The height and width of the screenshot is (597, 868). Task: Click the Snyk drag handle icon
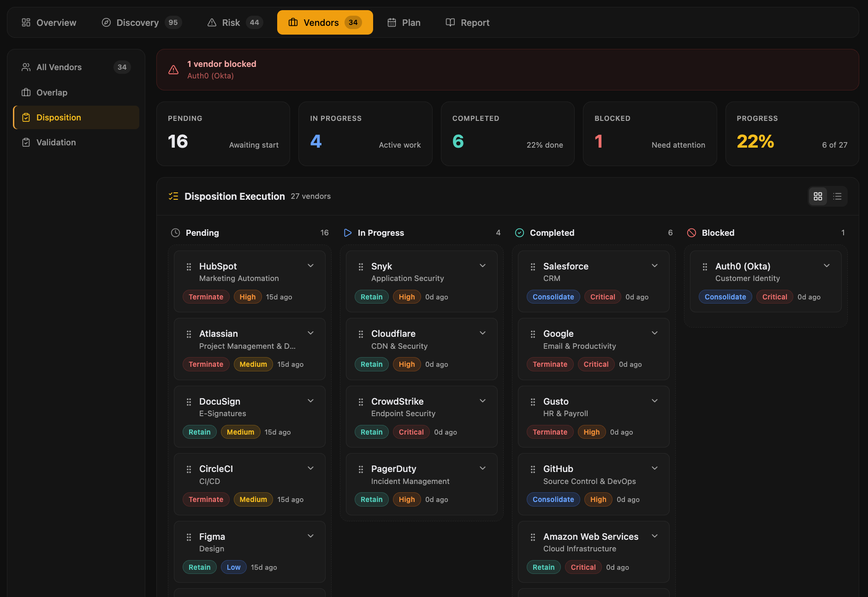click(361, 267)
